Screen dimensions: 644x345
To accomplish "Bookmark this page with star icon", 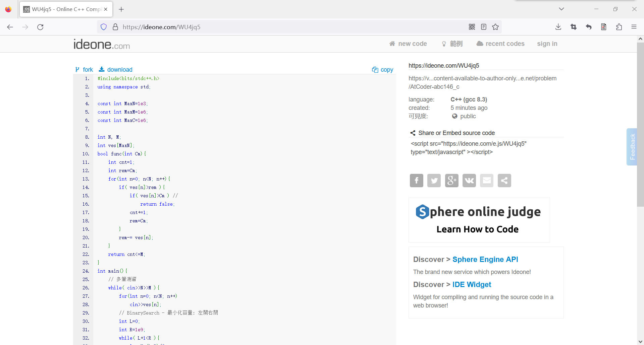I will tap(495, 27).
